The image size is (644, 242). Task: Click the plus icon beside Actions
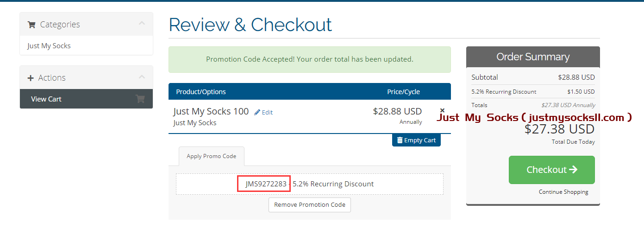click(31, 78)
